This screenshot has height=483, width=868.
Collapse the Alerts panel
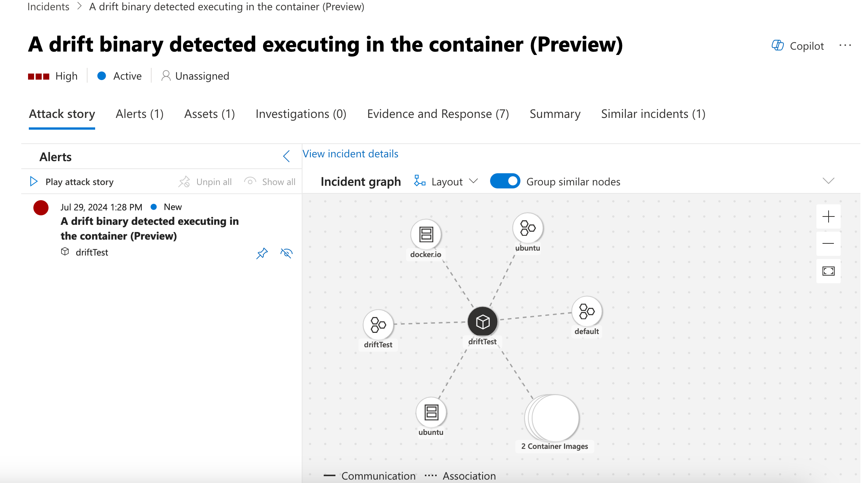click(x=287, y=156)
